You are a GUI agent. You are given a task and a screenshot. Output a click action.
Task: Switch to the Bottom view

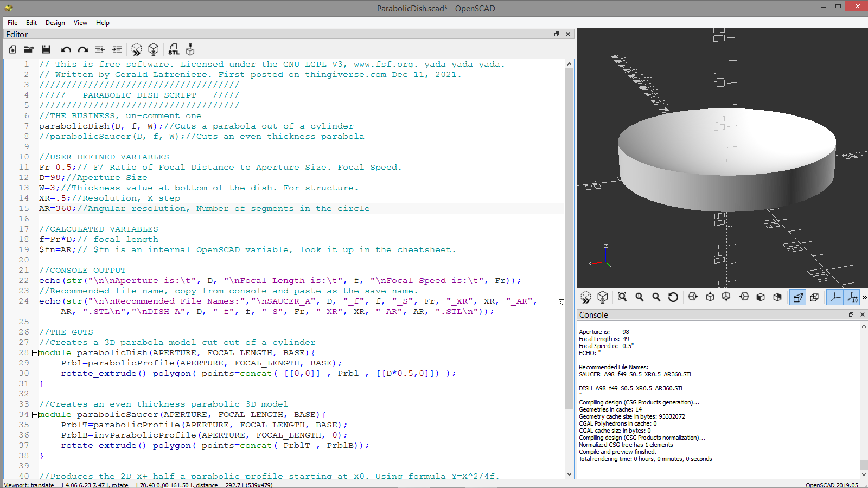point(726,297)
